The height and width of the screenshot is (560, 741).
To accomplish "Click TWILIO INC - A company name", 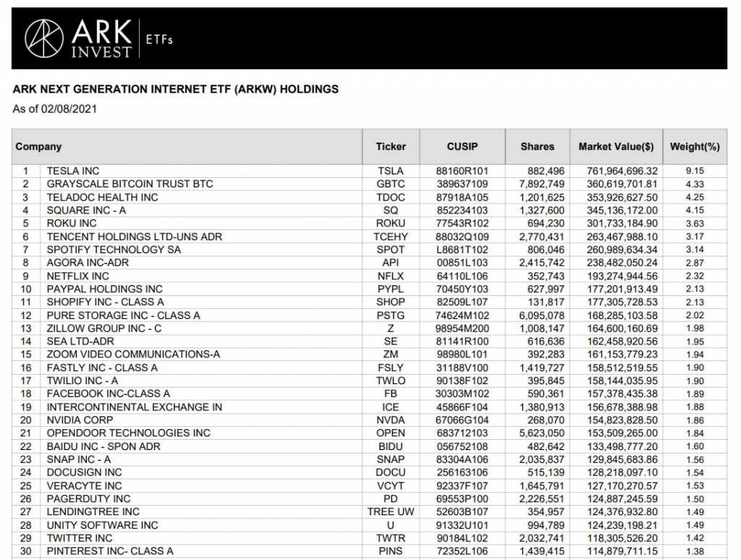I will point(82,381).
